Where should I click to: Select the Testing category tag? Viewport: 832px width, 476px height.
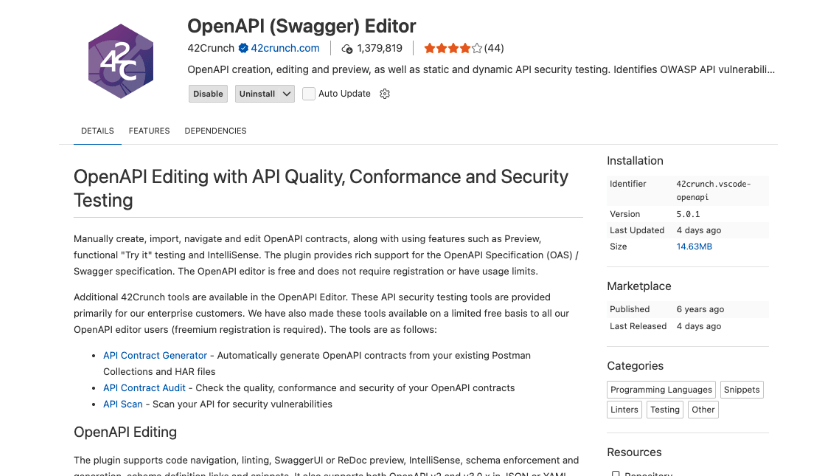(665, 410)
